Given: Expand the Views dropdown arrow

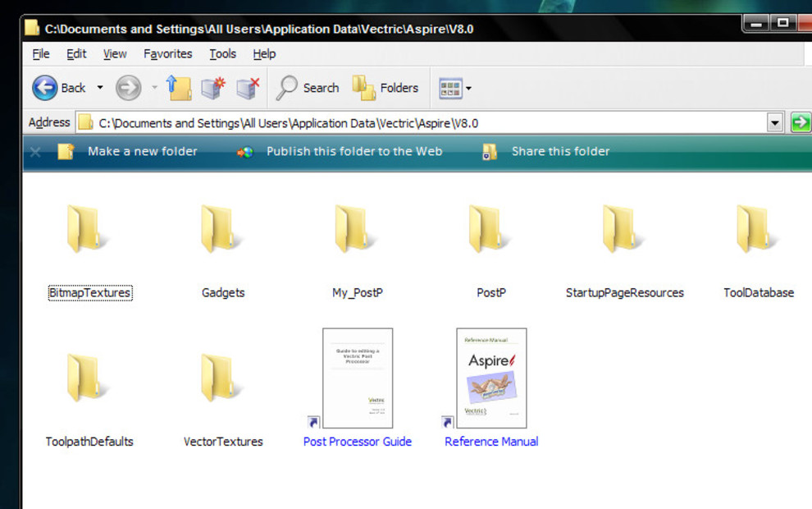Looking at the screenshot, I should coord(468,88).
